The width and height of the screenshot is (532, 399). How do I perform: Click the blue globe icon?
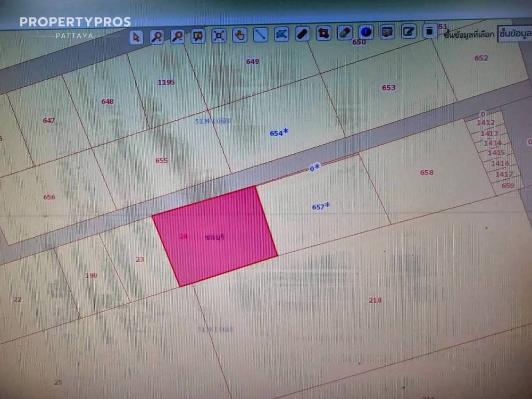pyautogui.click(x=365, y=32)
